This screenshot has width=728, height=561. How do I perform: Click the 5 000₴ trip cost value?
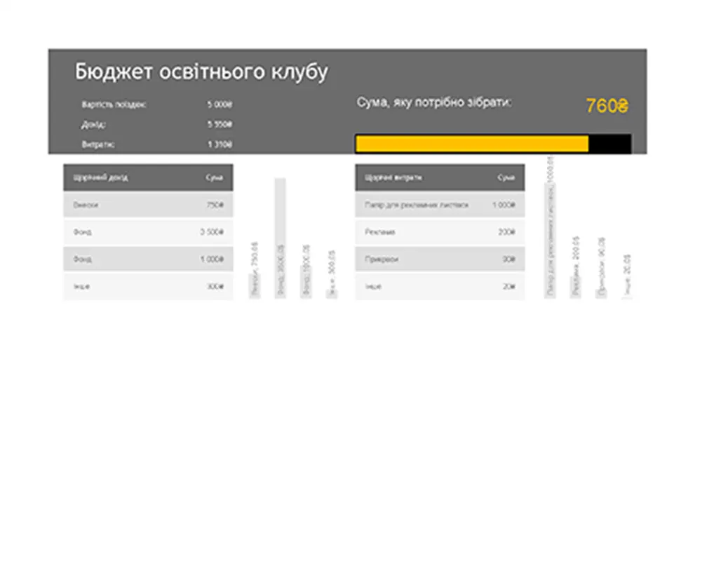coord(219,104)
